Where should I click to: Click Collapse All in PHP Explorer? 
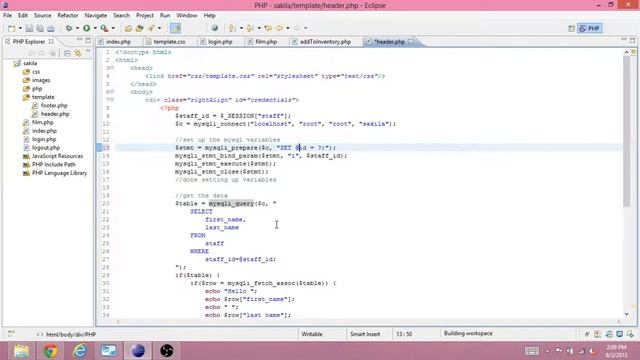(68, 53)
